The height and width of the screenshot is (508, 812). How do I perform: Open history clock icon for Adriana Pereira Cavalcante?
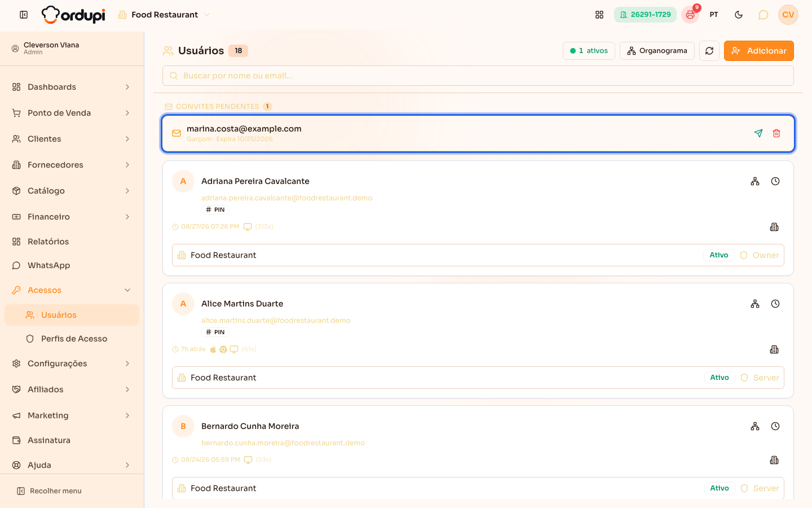[x=775, y=181]
